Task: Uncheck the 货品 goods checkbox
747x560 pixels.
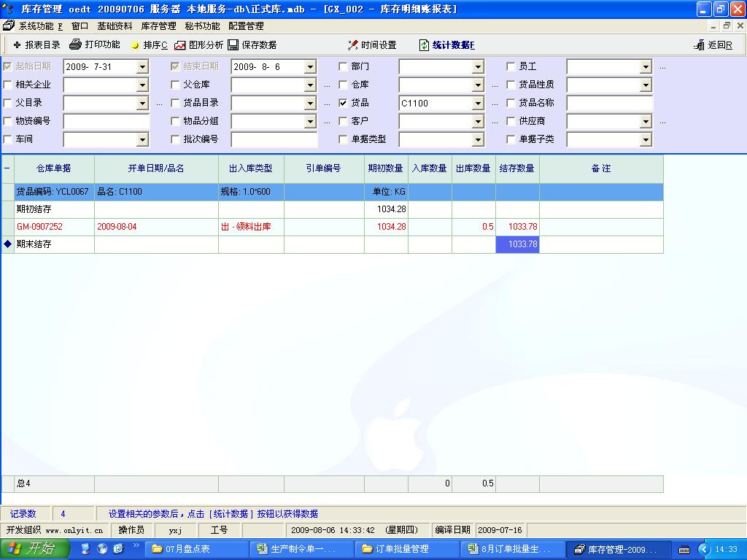Action: pos(344,103)
